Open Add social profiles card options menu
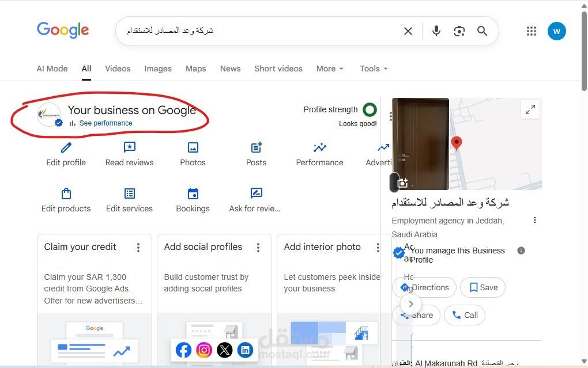Viewport: 588px width, 368px height. (258, 247)
